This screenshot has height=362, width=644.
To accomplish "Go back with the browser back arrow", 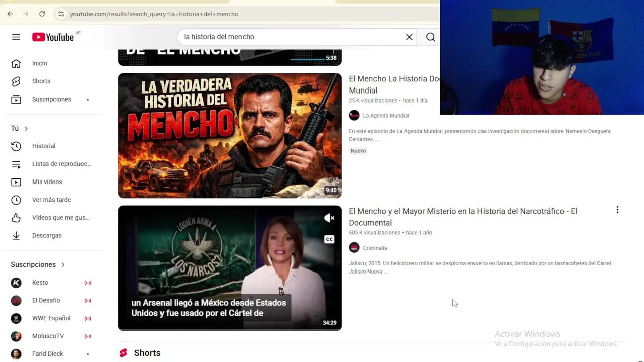I will click(10, 14).
